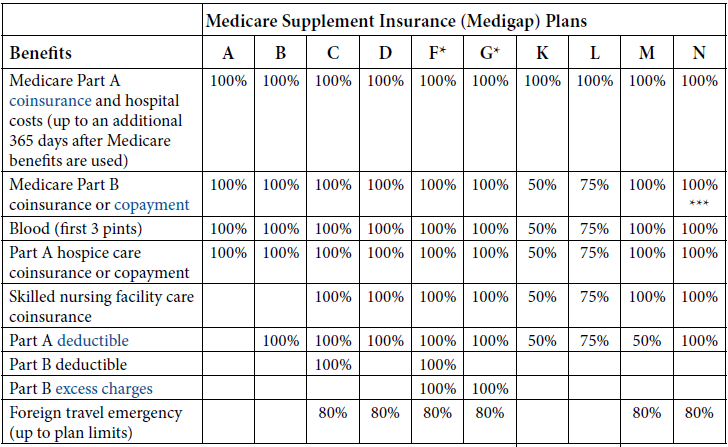The height and width of the screenshot is (447, 728).
Task: Click the Medigap Plans table title
Action: (x=396, y=21)
